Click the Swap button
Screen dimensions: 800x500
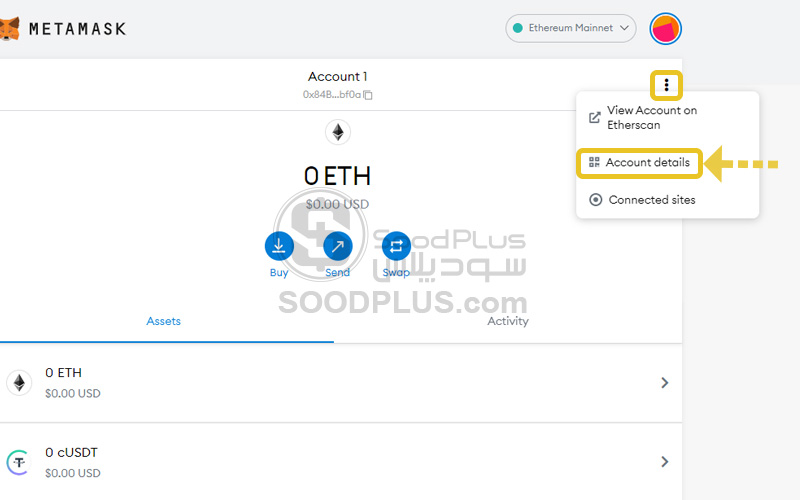[396, 255]
